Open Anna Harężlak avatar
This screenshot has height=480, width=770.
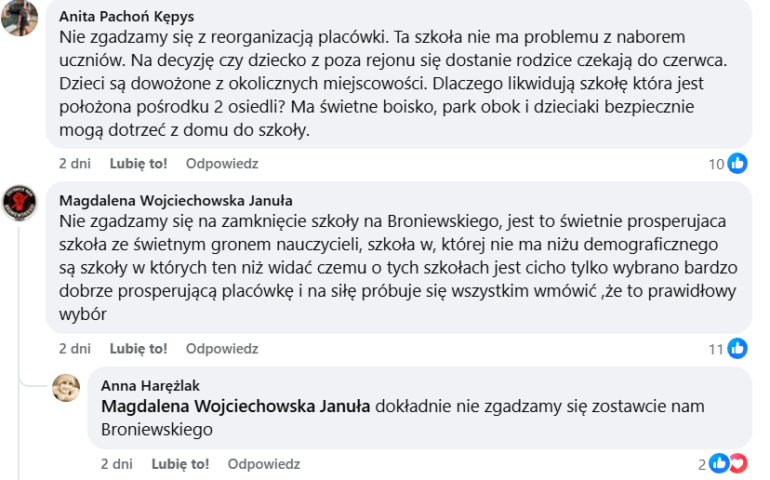click(67, 387)
